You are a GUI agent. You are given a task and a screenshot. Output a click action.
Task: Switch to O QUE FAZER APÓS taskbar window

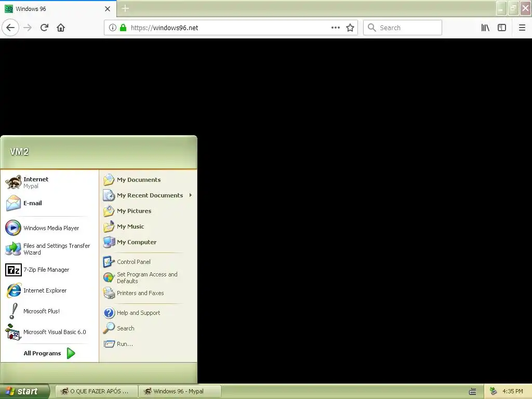tap(96, 391)
